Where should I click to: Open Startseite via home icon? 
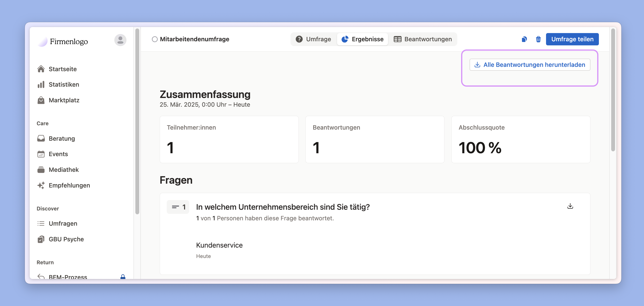pyautogui.click(x=41, y=69)
